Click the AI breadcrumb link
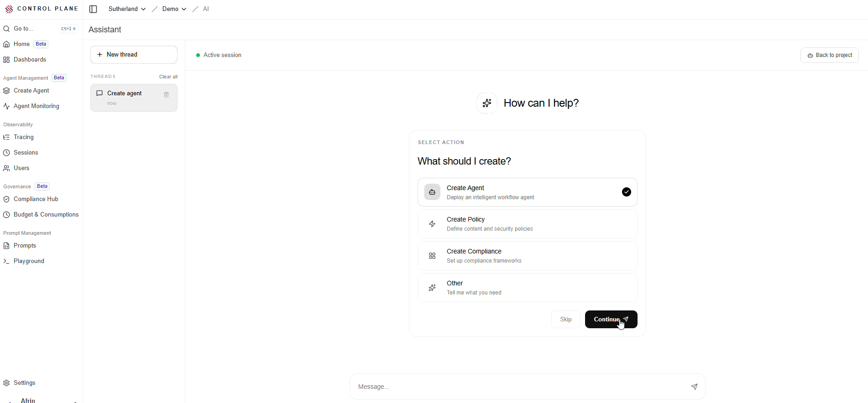The image size is (868, 403). pos(206,9)
